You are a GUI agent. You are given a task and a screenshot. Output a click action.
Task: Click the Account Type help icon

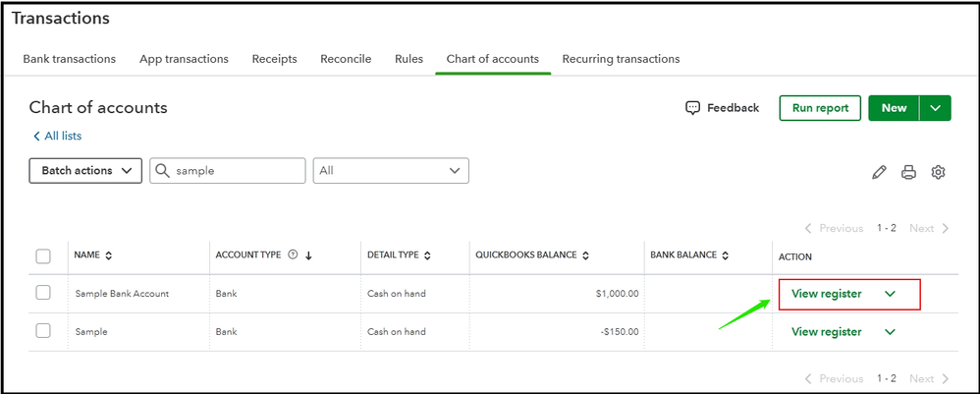point(293,255)
